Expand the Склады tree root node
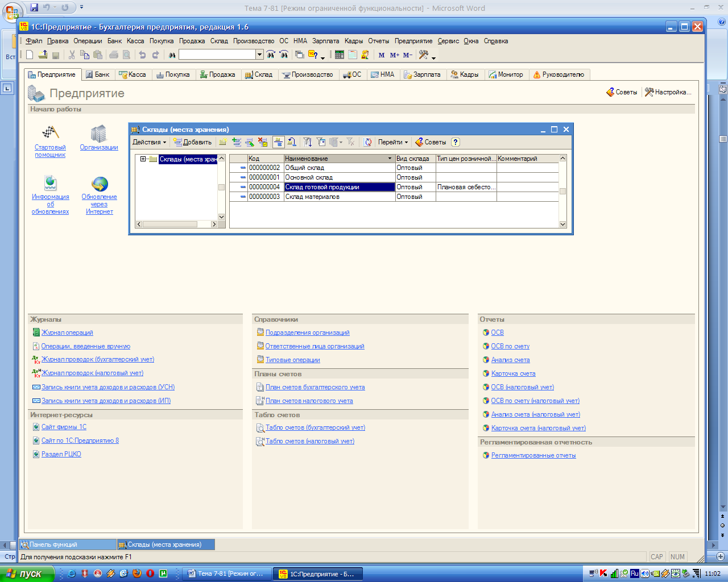728x582 pixels. pyautogui.click(x=143, y=159)
